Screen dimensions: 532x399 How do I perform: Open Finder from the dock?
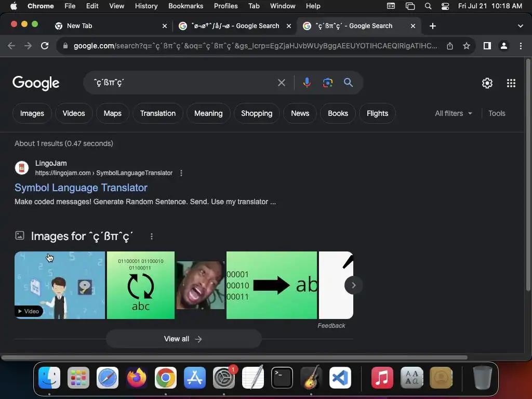[49, 378]
